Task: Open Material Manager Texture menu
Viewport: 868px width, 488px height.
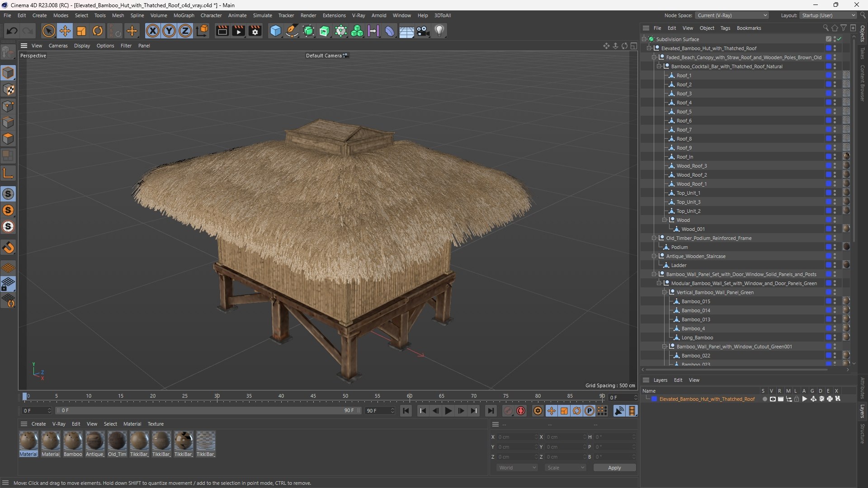Action: [156, 424]
